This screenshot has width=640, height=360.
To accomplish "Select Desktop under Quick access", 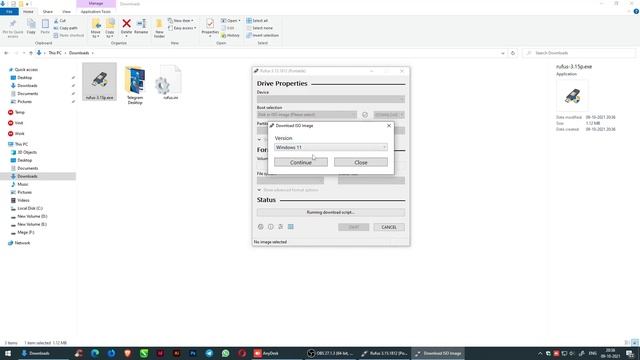I will [24, 78].
